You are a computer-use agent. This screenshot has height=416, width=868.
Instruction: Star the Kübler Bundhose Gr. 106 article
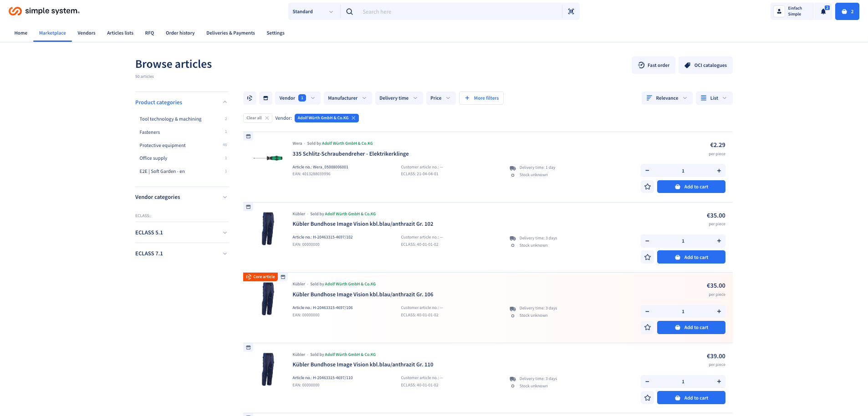pyautogui.click(x=647, y=327)
